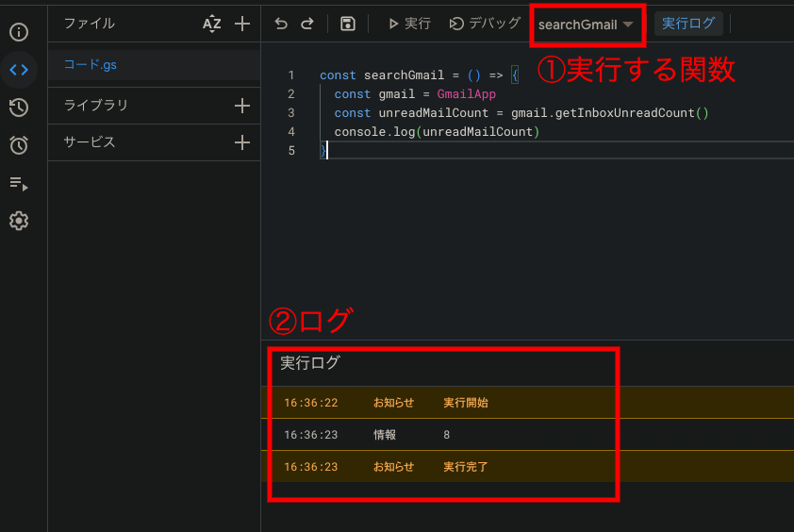The height and width of the screenshot is (532, 794).
Task: Run the script with 実行 button
Action: click(x=409, y=24)
